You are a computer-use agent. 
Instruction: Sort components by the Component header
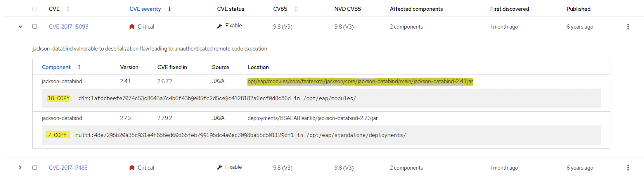56,67
